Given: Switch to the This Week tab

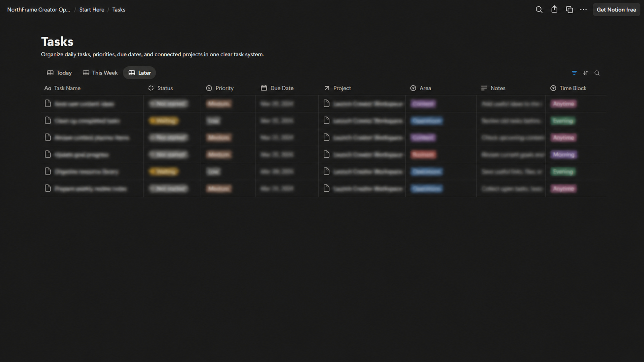Looking at the screenshot, I should click(100, 73).
